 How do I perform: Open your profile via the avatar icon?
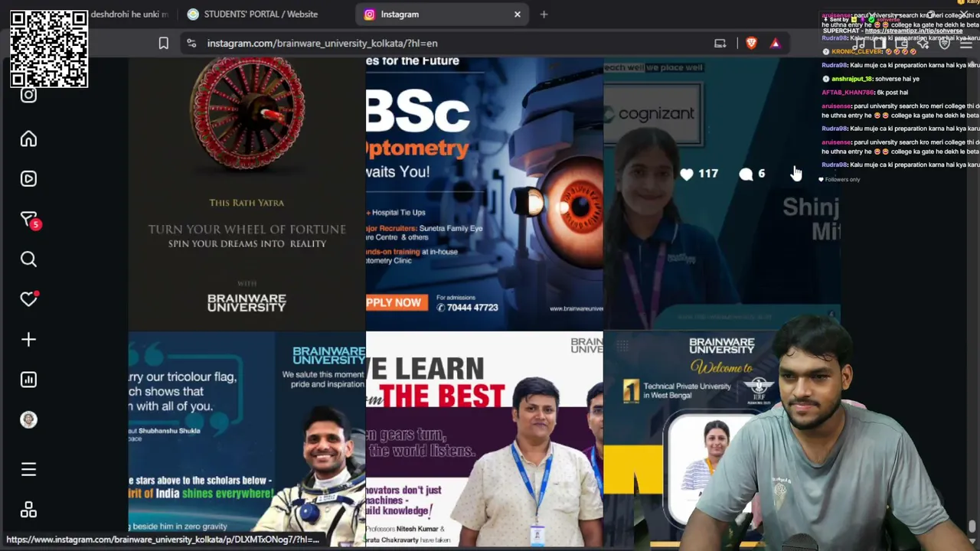click(x=28, y=420)
